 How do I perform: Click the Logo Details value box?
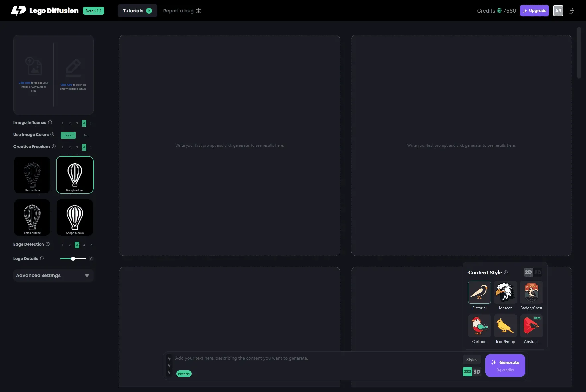pos(91,259)
